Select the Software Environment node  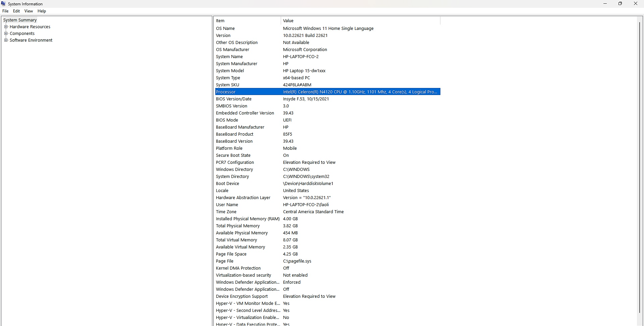[x=31, y=40]
